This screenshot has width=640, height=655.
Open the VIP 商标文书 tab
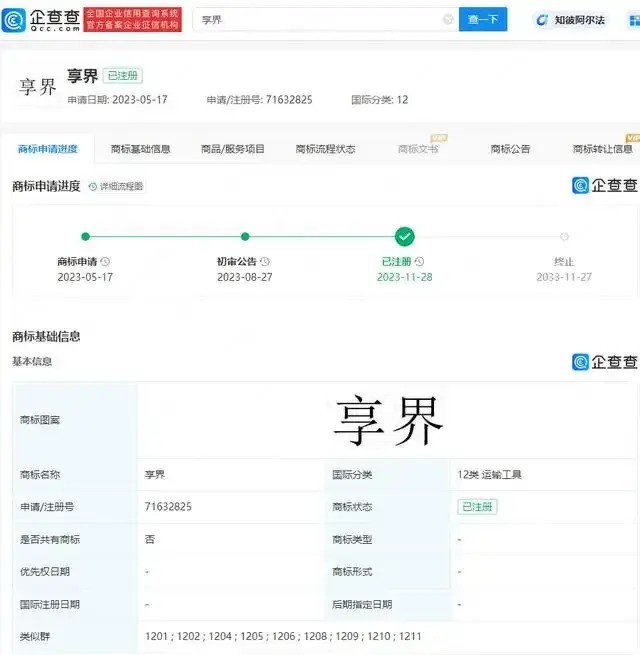point(418,149)
